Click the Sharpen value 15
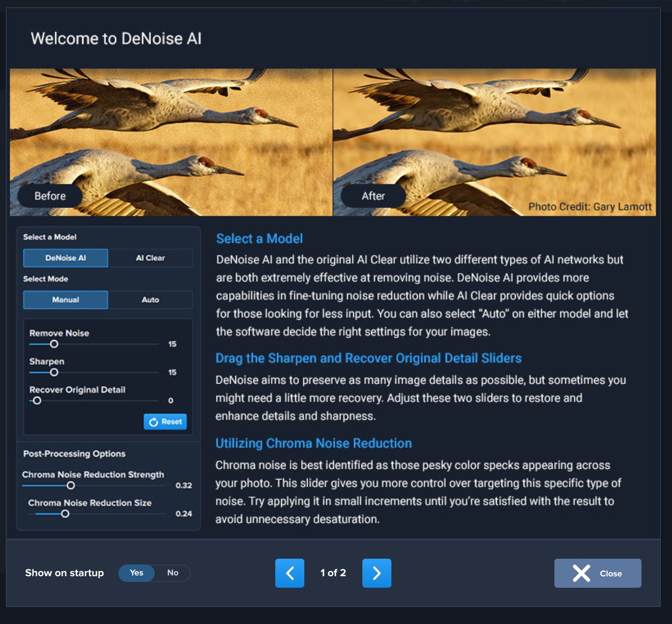Image resolution: width=672 pixels, height=624 pixels. tap(172, 372)
